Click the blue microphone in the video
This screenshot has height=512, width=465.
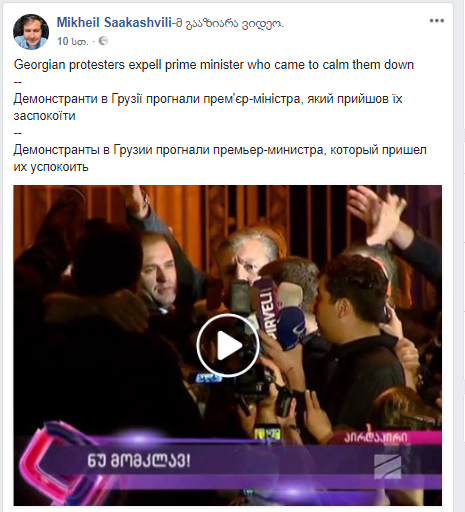point(291,328)
